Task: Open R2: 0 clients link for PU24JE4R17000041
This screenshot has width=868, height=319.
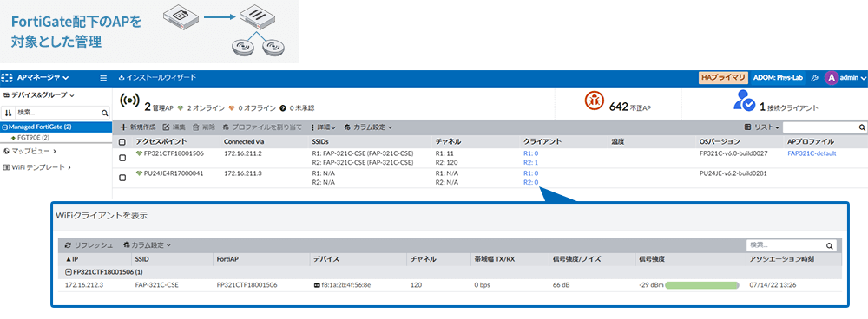Action: (x=531, y=182)
